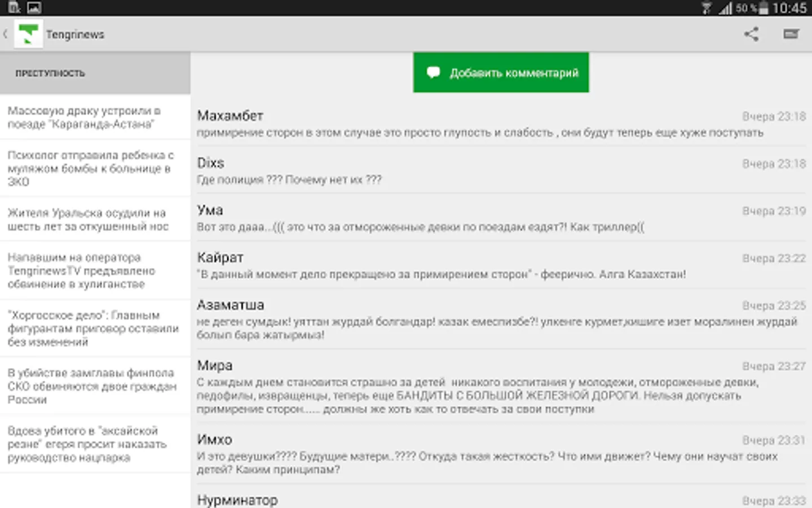Tap the Вчера 23:31 timestamp
812x508 pixels.
(774, 440)
